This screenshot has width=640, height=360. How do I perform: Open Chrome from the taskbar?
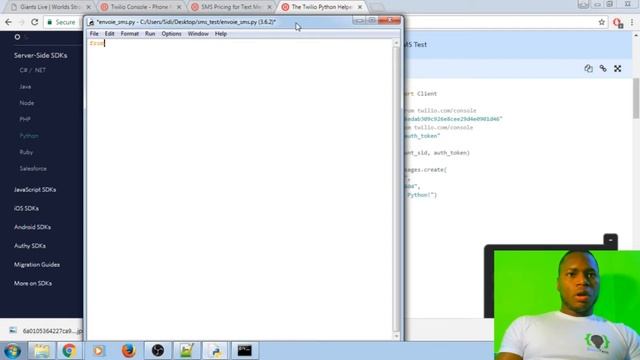(69, 351)
